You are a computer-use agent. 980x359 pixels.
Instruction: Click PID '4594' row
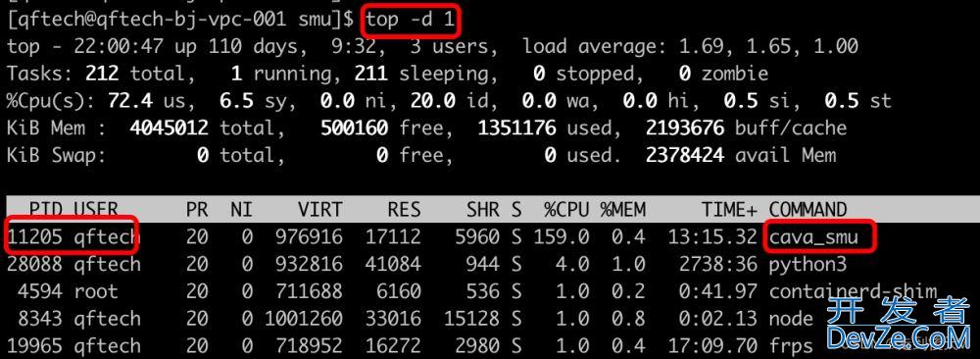40,291
